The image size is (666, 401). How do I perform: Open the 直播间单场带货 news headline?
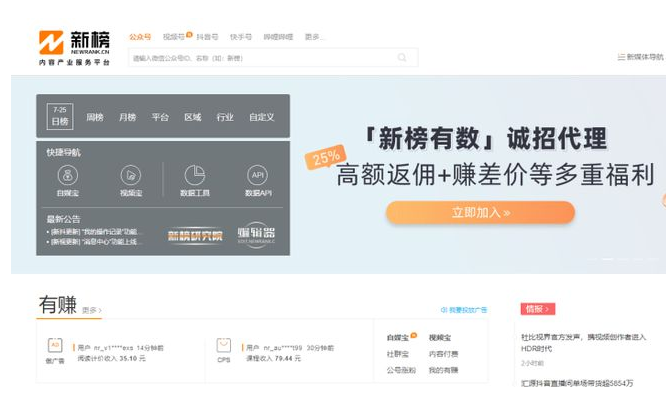[x=577, y=383]
